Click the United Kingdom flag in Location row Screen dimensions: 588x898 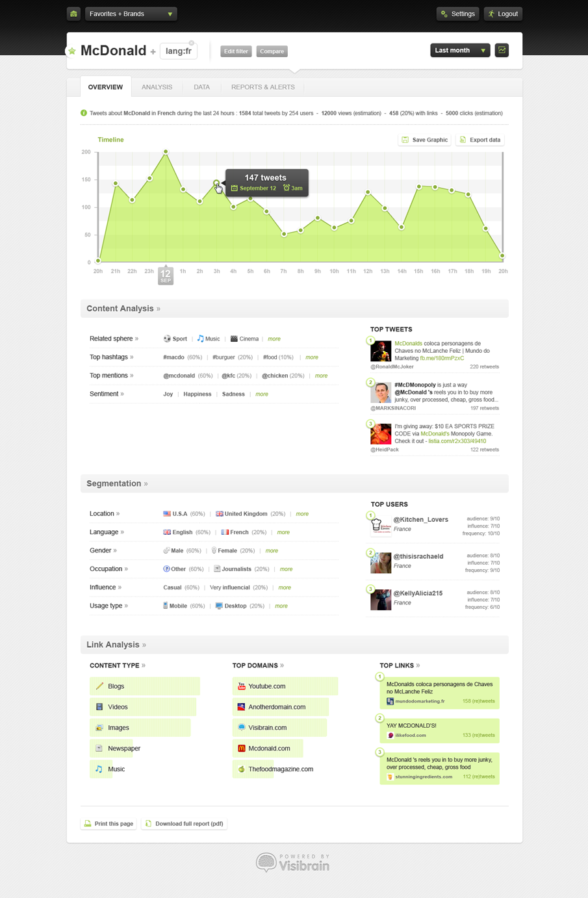click(x=220, y=513)
